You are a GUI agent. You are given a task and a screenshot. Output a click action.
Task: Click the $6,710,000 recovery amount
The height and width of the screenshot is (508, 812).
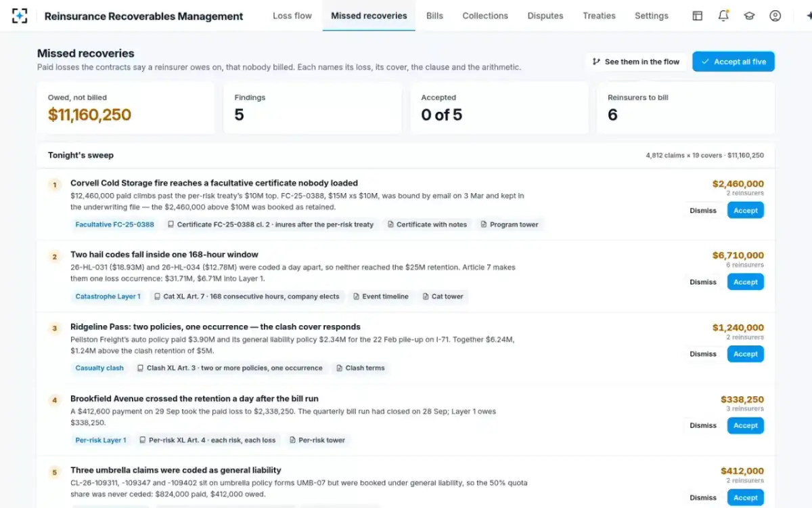coord(738,255)
